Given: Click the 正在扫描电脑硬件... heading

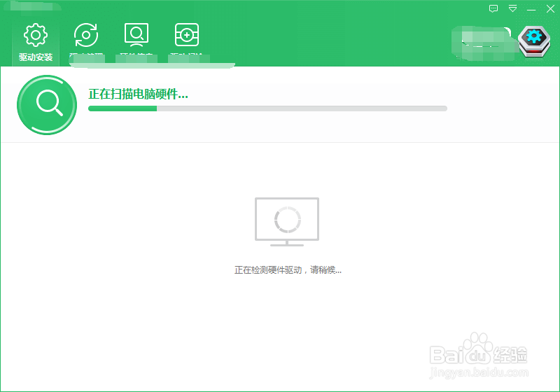Looking at the screenshot, I should 138,94.
